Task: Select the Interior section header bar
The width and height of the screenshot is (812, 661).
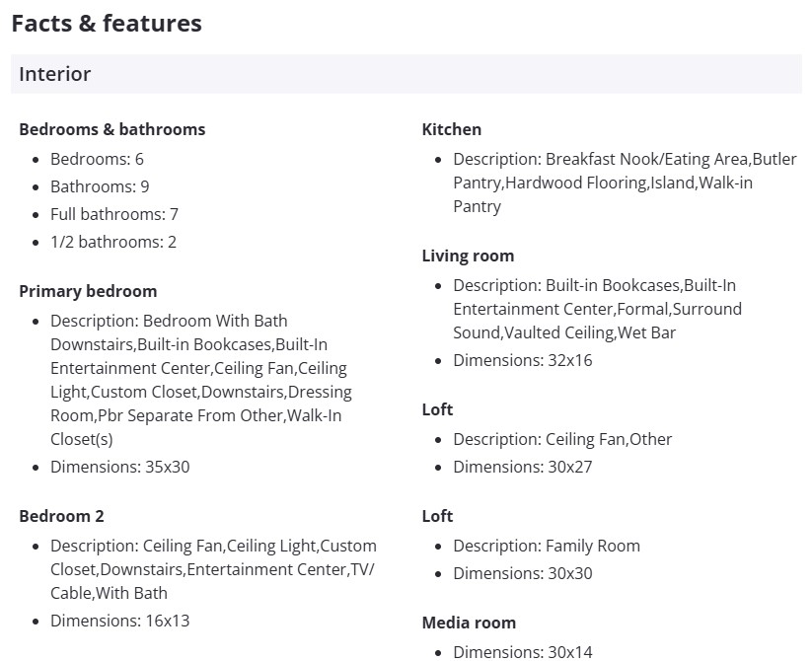Action: click(406, 74)
